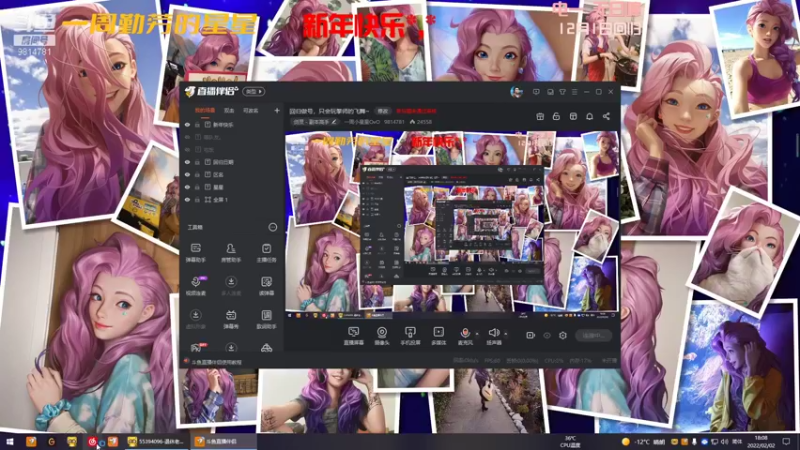
Task: Expand the microphone device dropdown arrow
Action: point(477,334)
